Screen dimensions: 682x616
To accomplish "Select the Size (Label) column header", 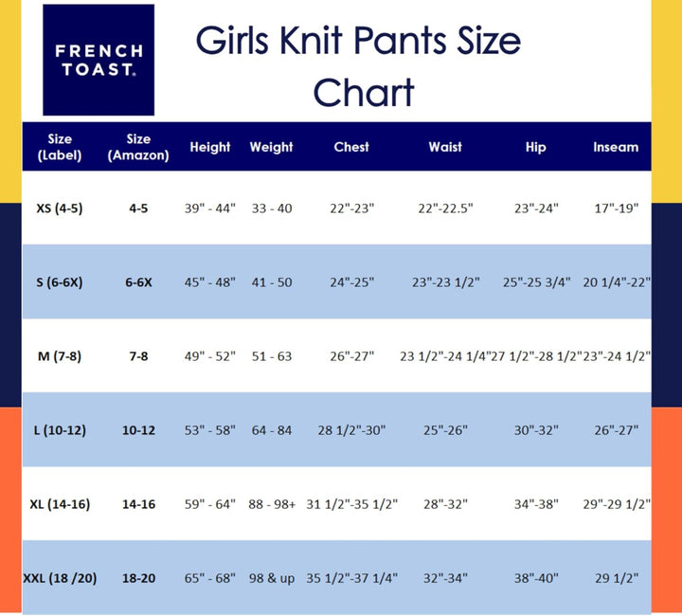I will 59,147.
